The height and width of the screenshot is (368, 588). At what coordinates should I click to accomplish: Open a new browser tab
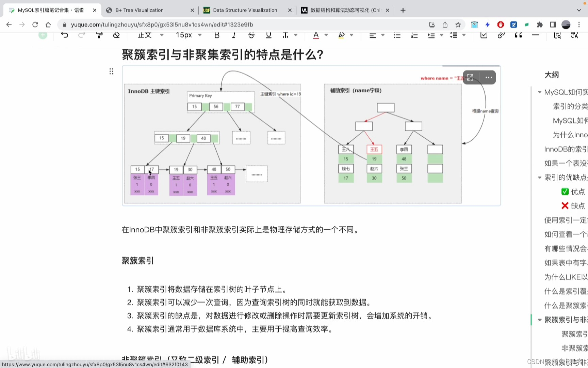click(x=403, y=10)
